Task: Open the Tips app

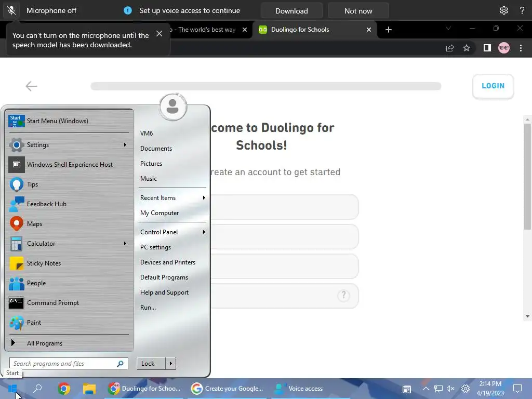Action: pos(68,184)
